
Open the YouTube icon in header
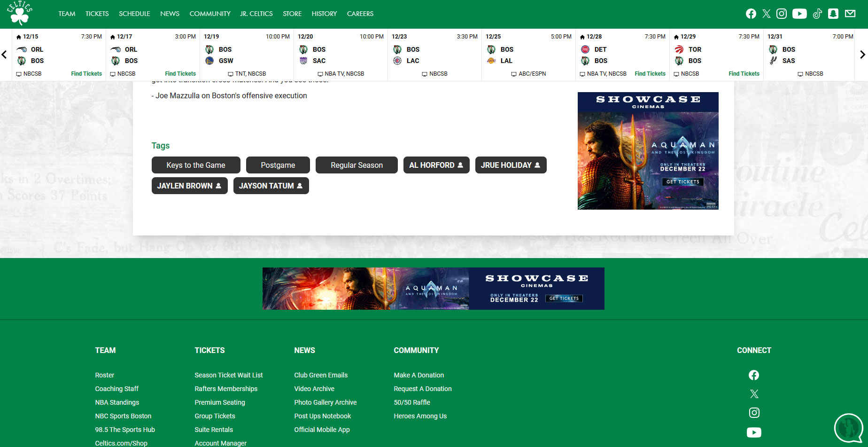(799, 14)
